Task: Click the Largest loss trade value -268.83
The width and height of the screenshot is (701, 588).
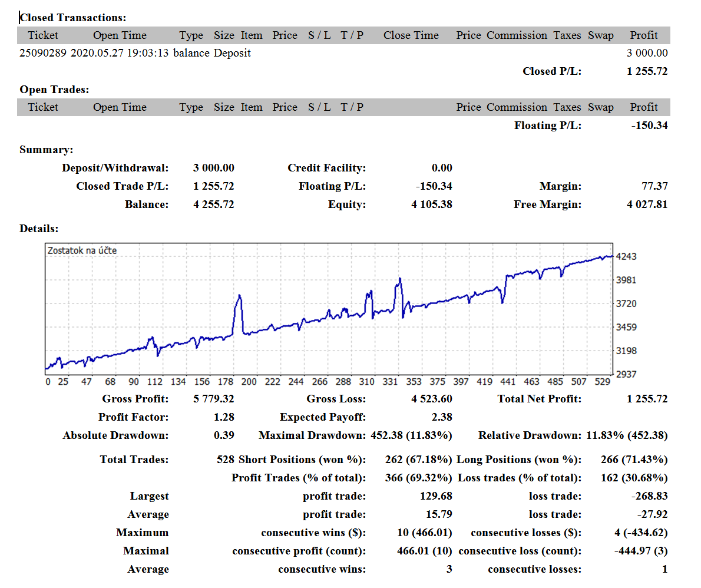Action: pos(649,496)
